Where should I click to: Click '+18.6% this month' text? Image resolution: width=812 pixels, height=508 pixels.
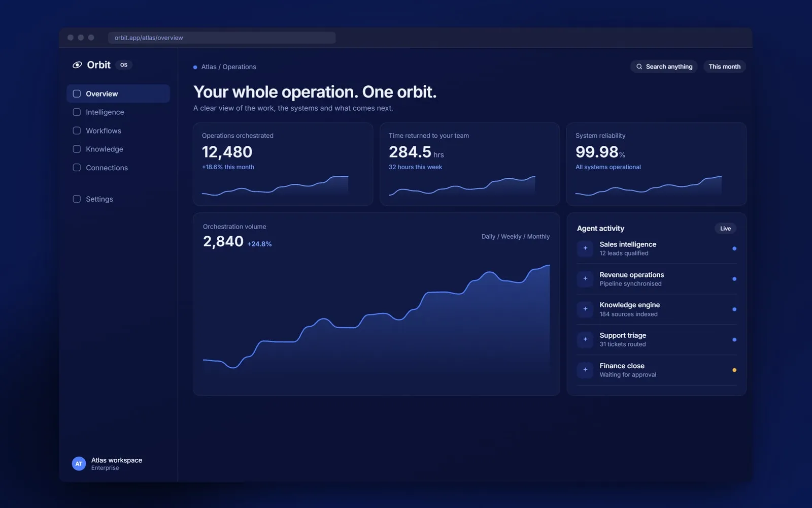point(228,167)
